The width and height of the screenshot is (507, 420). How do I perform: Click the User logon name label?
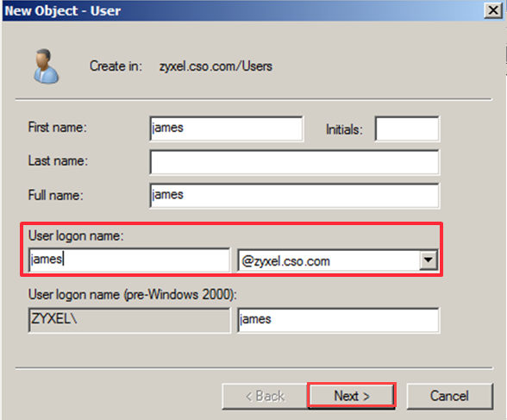(76, 236)
